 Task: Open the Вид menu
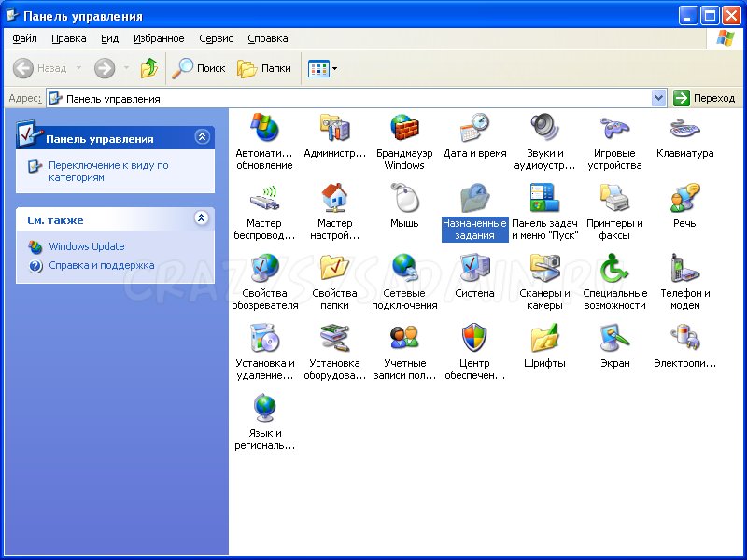110,38
